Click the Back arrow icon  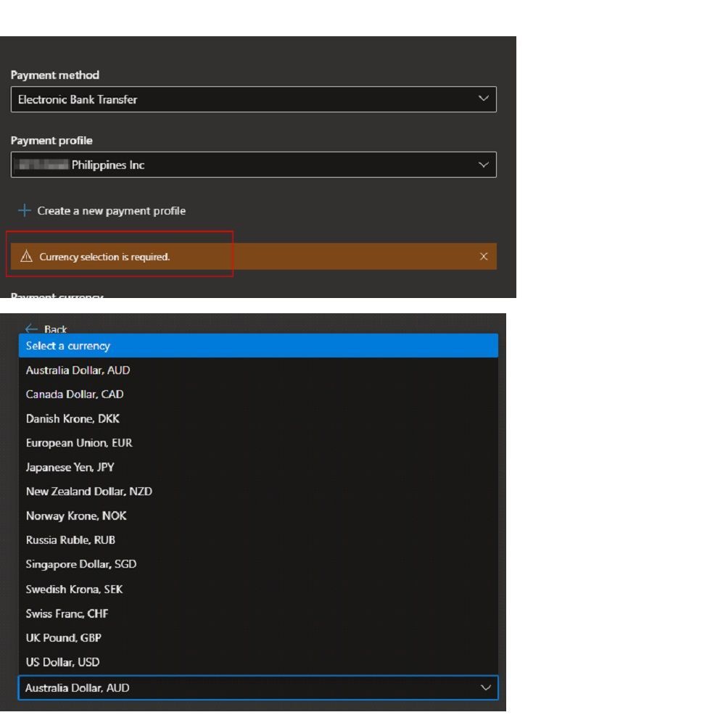click(x=31, y=328)
